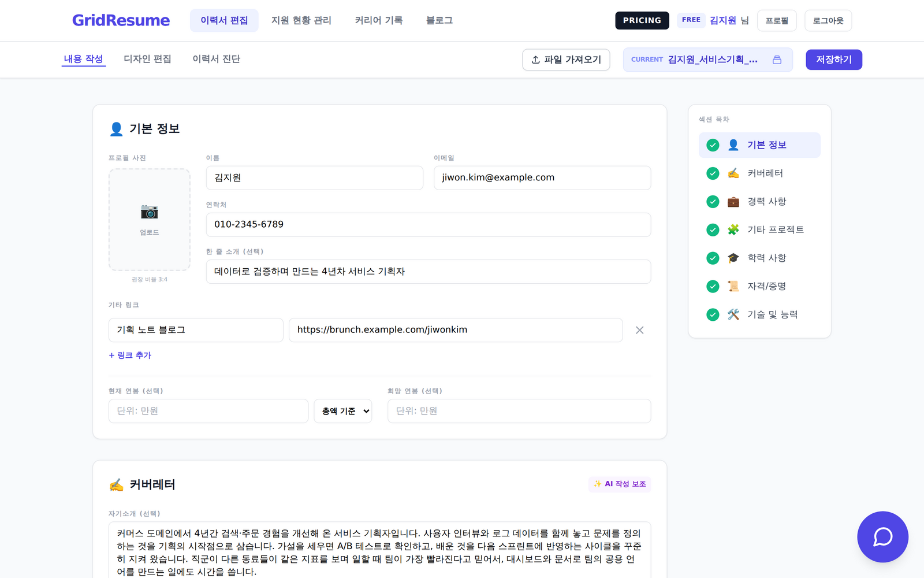Switch to 디자인 편집 tab
Screen dimensions: 924x578
[147, 59]
